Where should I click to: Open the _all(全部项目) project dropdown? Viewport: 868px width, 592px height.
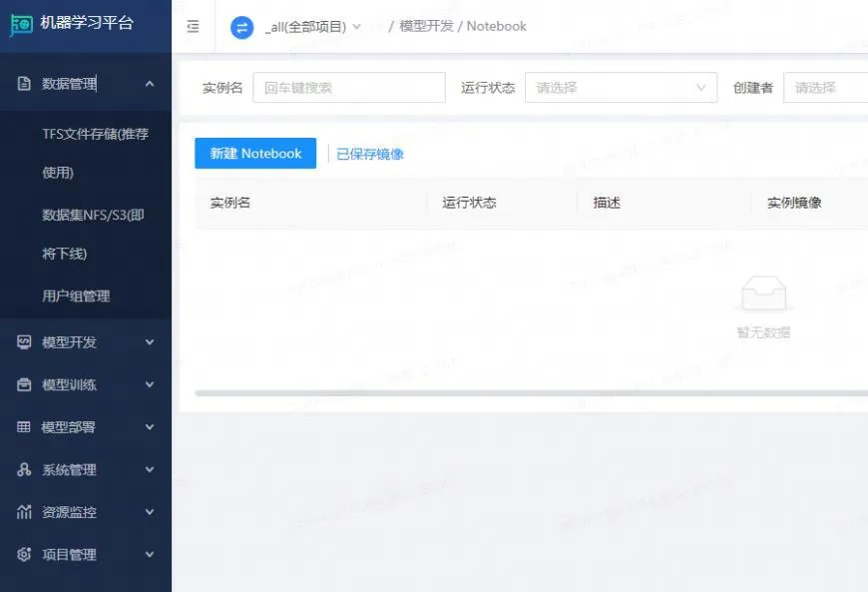pos(312,27)
